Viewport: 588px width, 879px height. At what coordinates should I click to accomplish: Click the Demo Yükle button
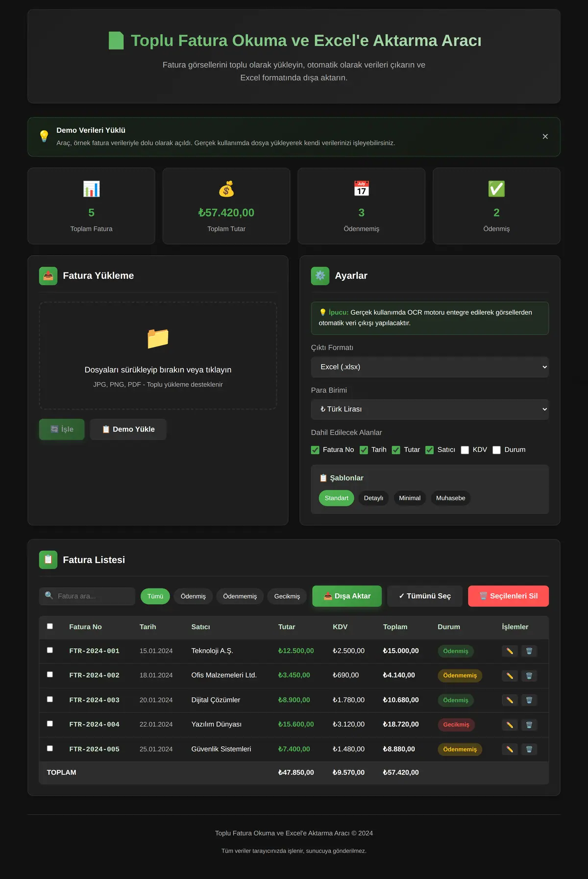[x=128, y=429]
